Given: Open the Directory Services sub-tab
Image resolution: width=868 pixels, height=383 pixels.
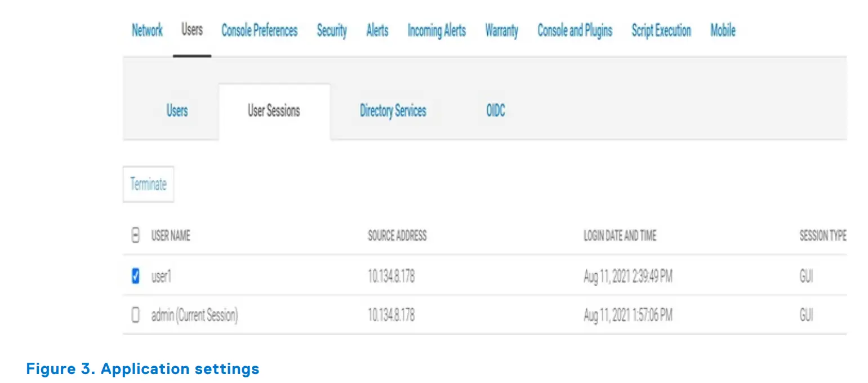Looking at the screenshot, I should pyautogui.click(x=393, y=111).
